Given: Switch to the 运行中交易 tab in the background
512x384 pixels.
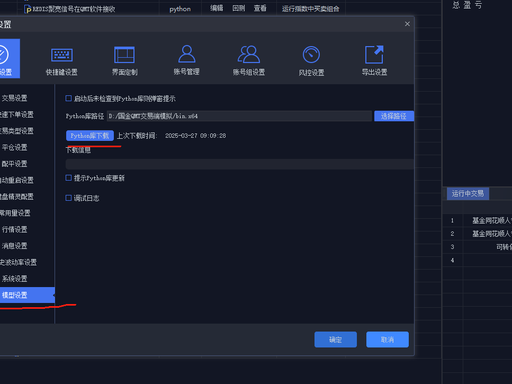Looking at the screenshot, I should [x=468, y=194].
